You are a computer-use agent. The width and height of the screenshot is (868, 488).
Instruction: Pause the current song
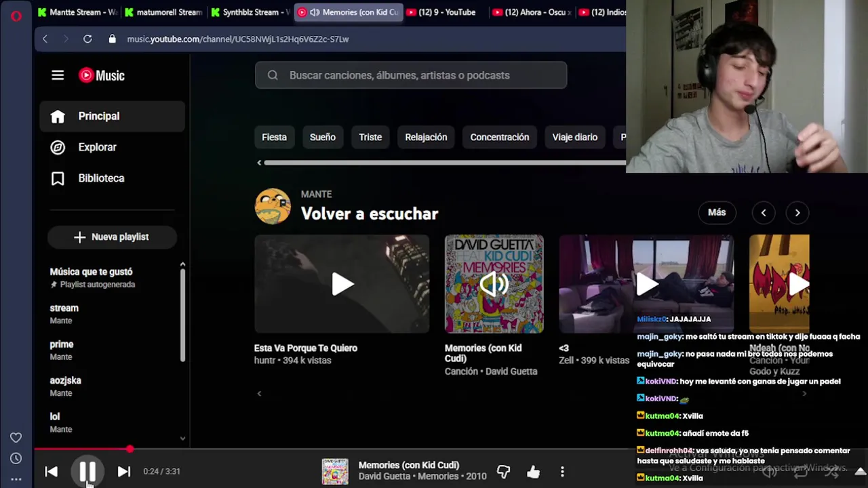tap(87, 472)
